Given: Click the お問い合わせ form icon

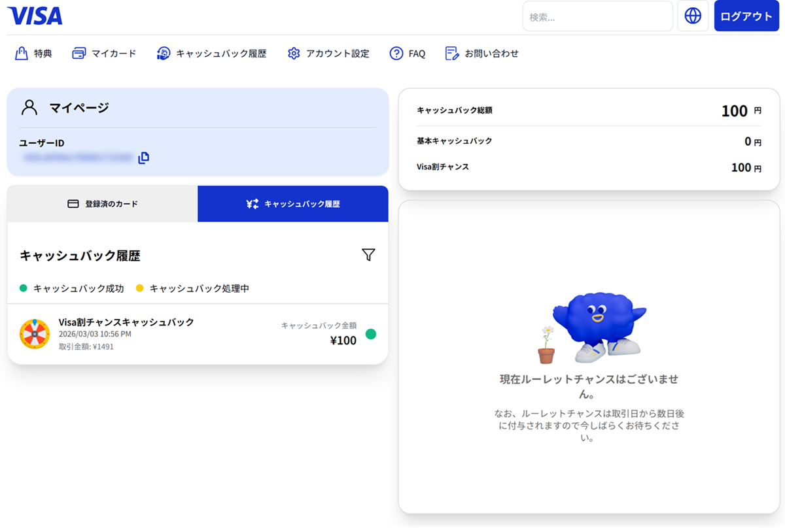Looking at the screenshot, I should [452, 54].
